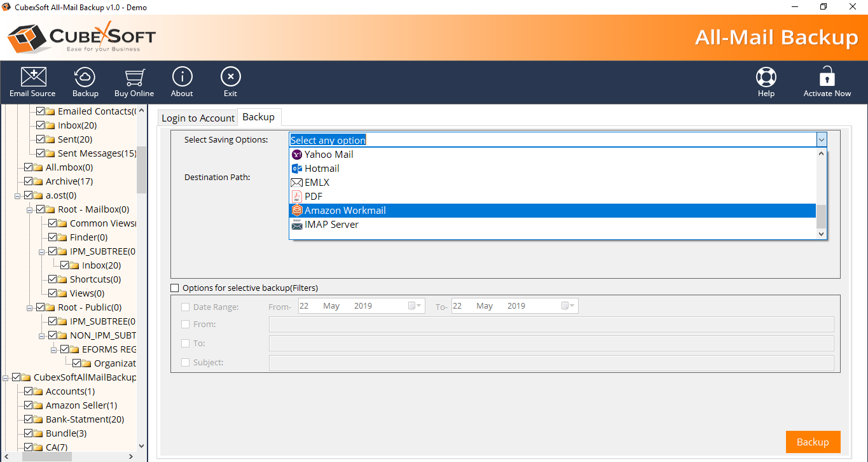Click the To date calendar icon
The width and height of the screenshot is (868, 462).
[565, 306]
